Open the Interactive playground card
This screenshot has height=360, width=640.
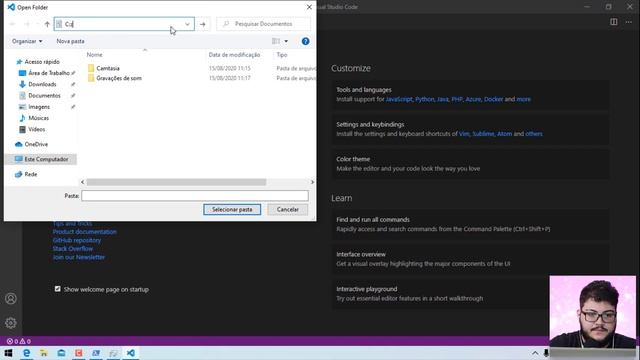tap(440, 293)
